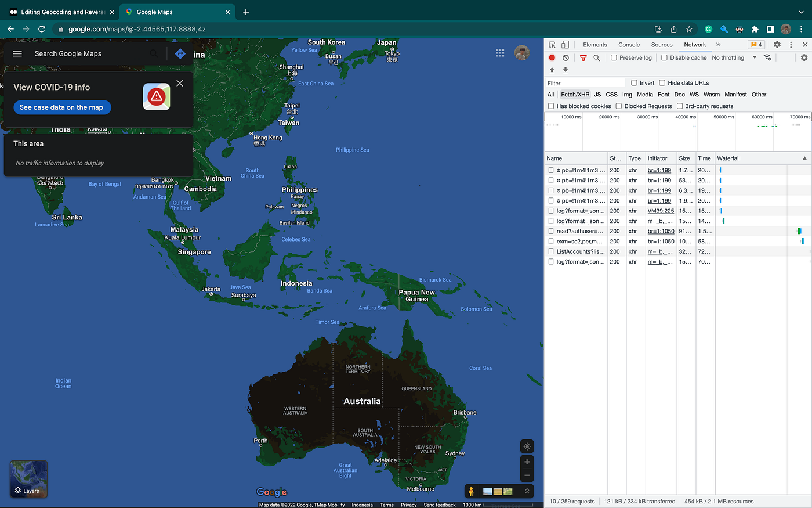This screenshot has width=812, height=508.
Task: Click the My Location crosshair icon
Action: [x=527, y=446]
